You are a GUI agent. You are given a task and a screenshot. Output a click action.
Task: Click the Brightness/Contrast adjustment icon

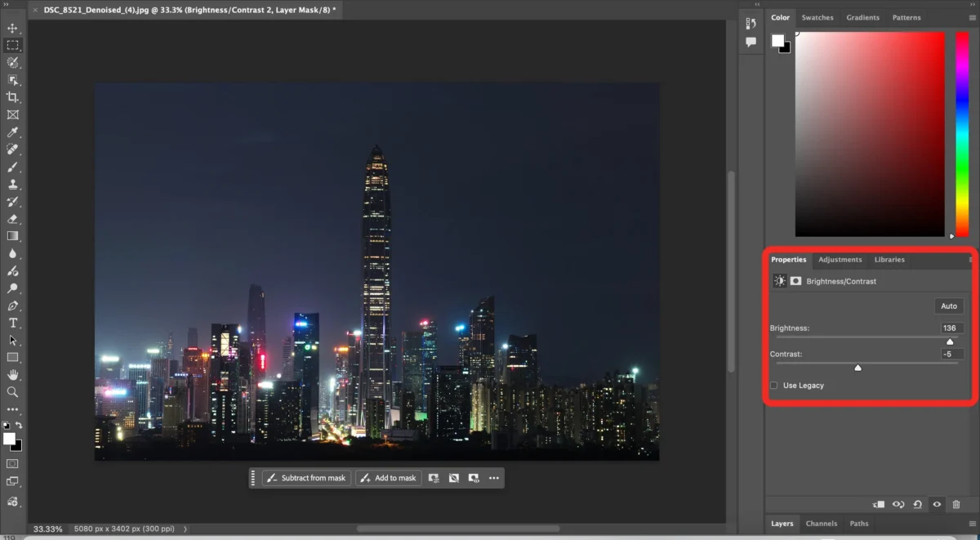pyautogui.click(x=779, y=280)
